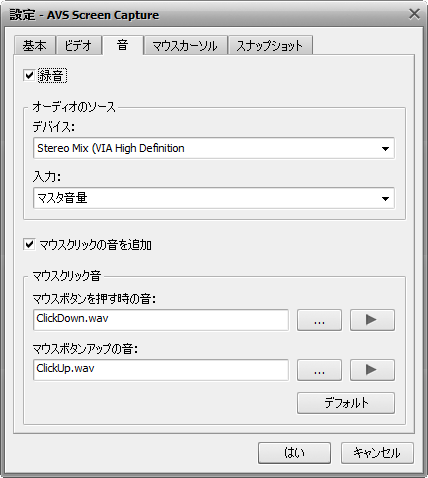
Task: Close the settings dialog window
Action: click(x=414, y=14)
